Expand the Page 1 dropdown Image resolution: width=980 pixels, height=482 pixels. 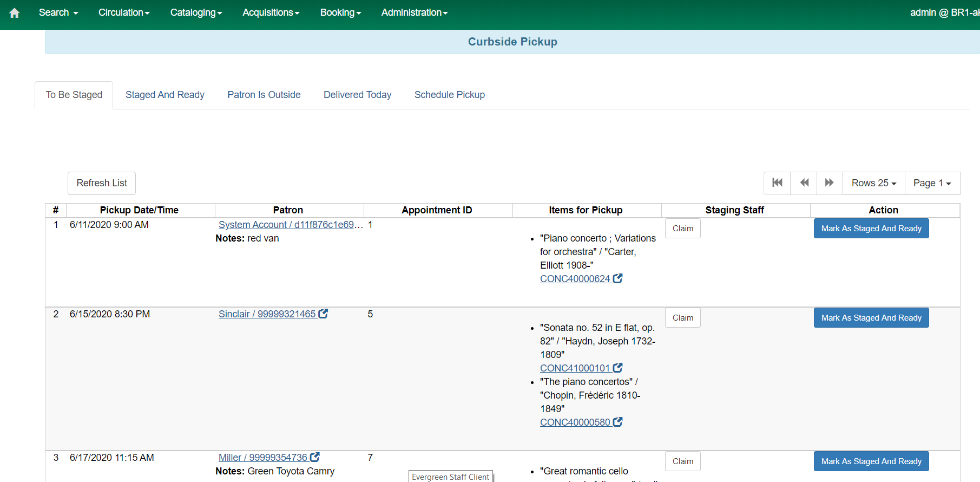point(932,183)
